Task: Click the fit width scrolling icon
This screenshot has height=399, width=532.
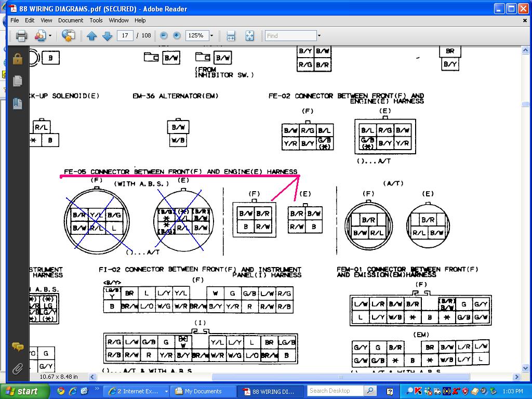Action: point(231,36)
